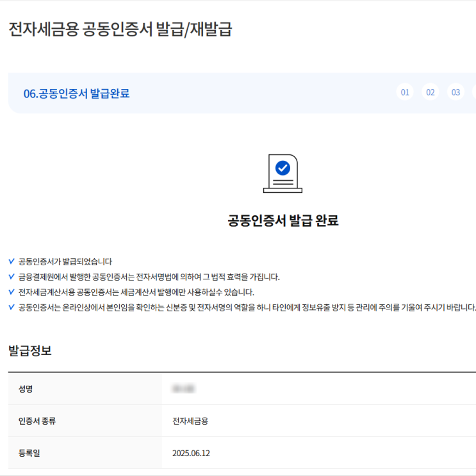Click the notice about 타인에게 정보유출 방지

point(247,308)
